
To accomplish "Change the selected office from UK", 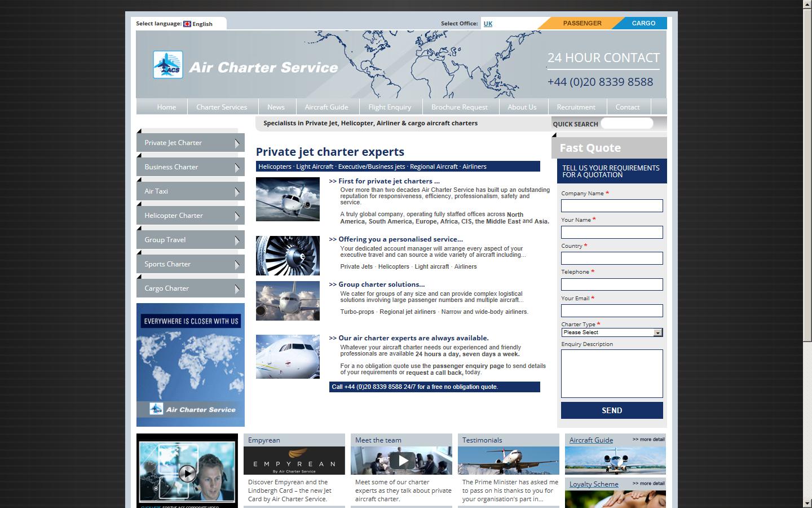I will [x=487, y=24].
